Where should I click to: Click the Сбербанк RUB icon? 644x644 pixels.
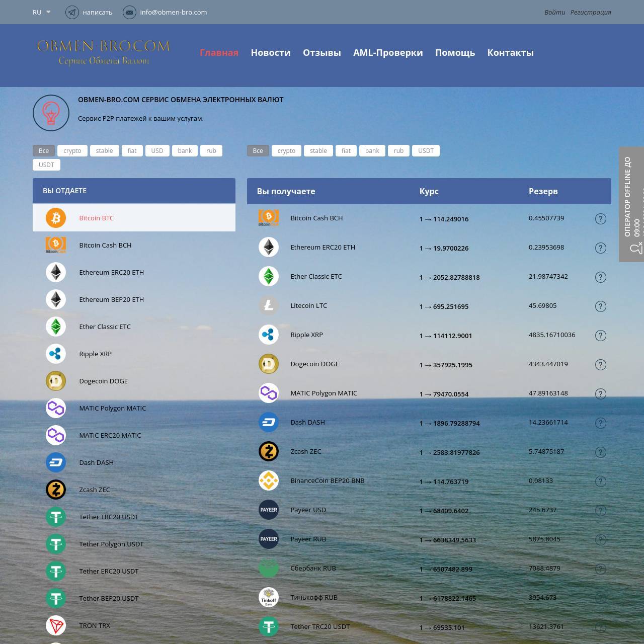[269, 568]
